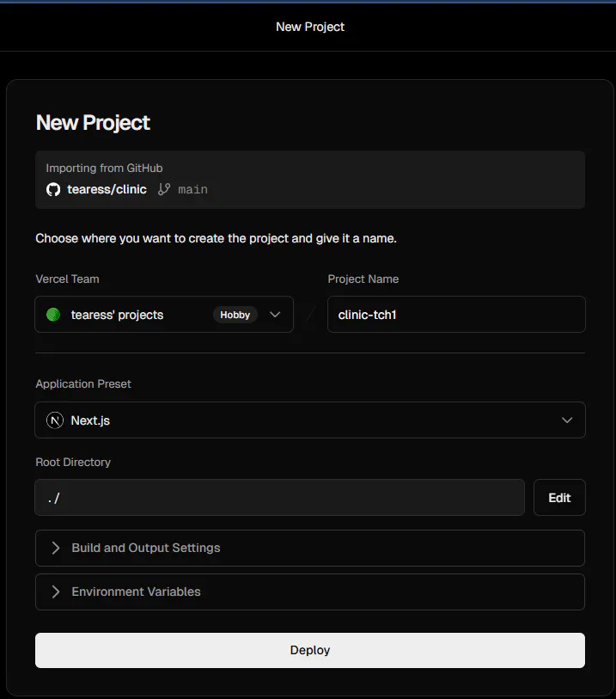Click the GitHub logo beside tearess/clinic
Viewport: 616px width, 699px height.
(x=53, y=189)
